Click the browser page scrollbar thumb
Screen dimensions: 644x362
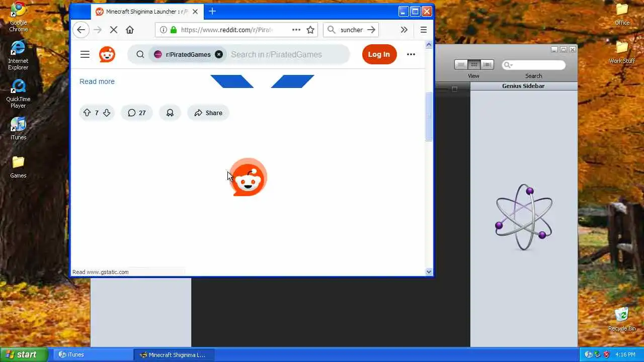(x=429, y=117)
